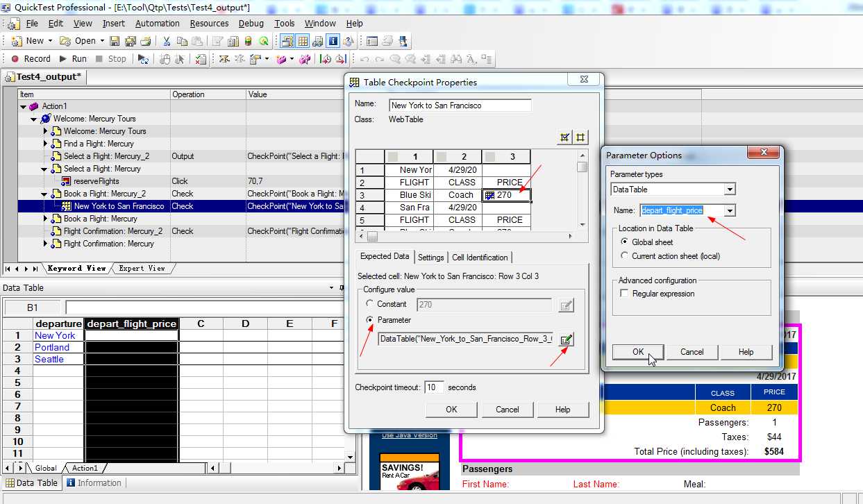This screenshot has width=863, height=504.
Task: Open the Information bottom tab
Action: (94, 483)
